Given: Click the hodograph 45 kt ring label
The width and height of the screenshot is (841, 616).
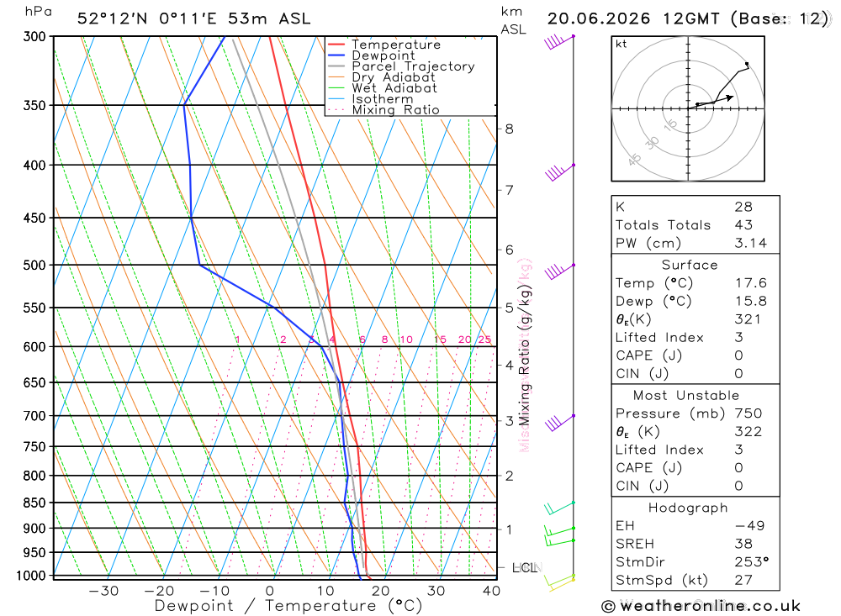Looking at the screenshot, I should coord(634,159).
